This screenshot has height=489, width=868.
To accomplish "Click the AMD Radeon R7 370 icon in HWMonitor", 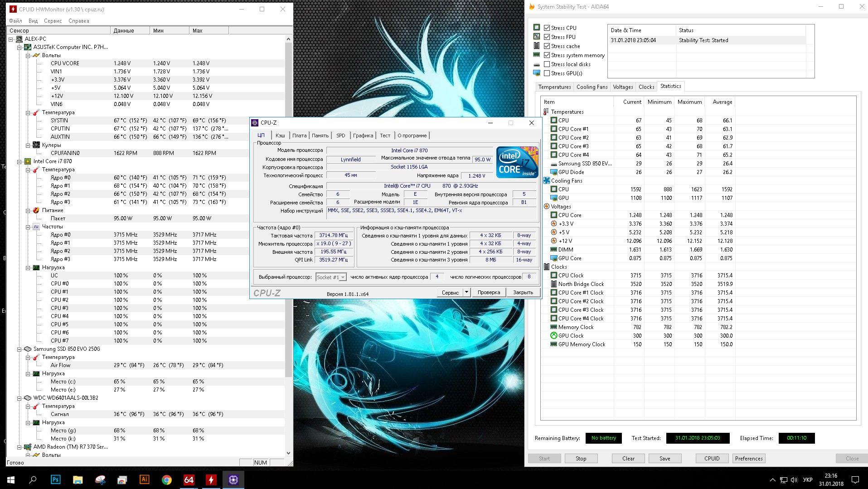I will tap(28, 446).
